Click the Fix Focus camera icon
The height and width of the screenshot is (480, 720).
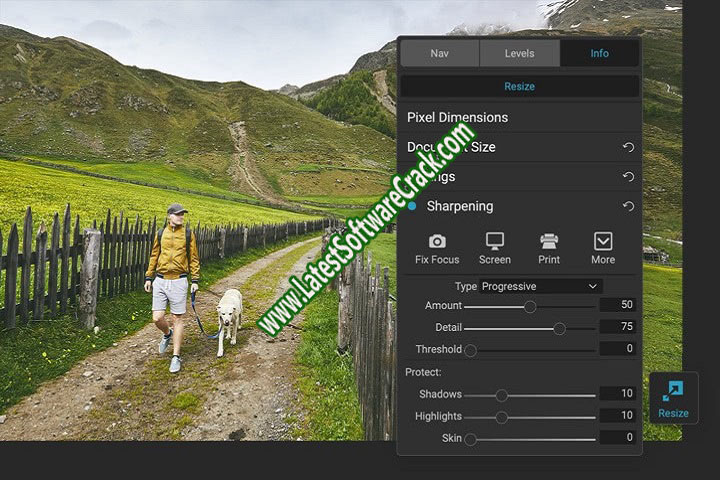[437, 241]
